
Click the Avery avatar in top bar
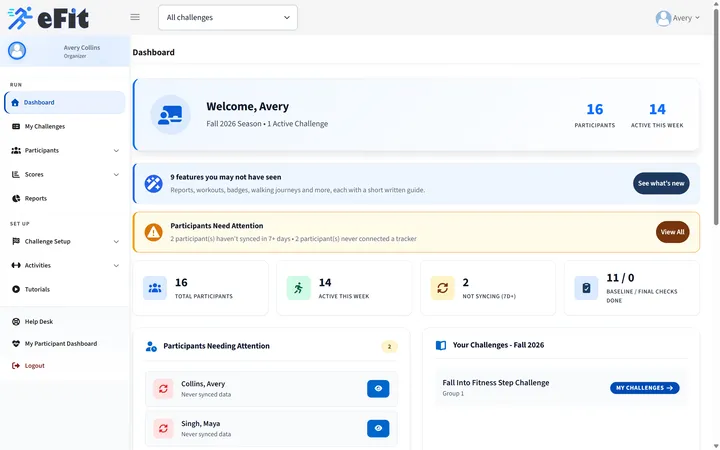tap(663, 18)
